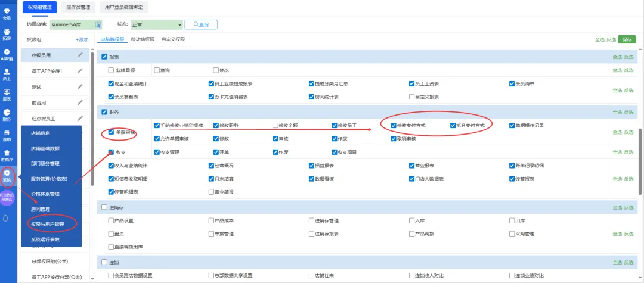644x283 pixels.
Task: Open the 财务 sidebar icon
Action: pyautogui.click(x=7, y=115)
